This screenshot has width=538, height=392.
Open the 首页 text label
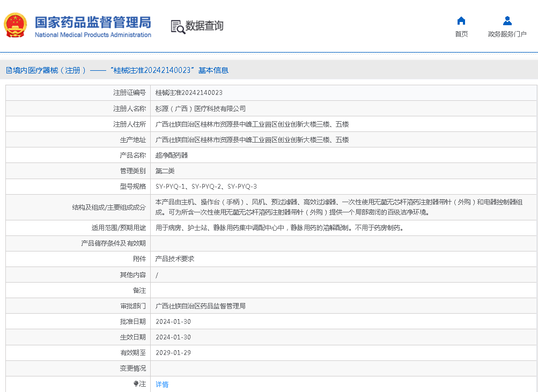tap(461, 34)
